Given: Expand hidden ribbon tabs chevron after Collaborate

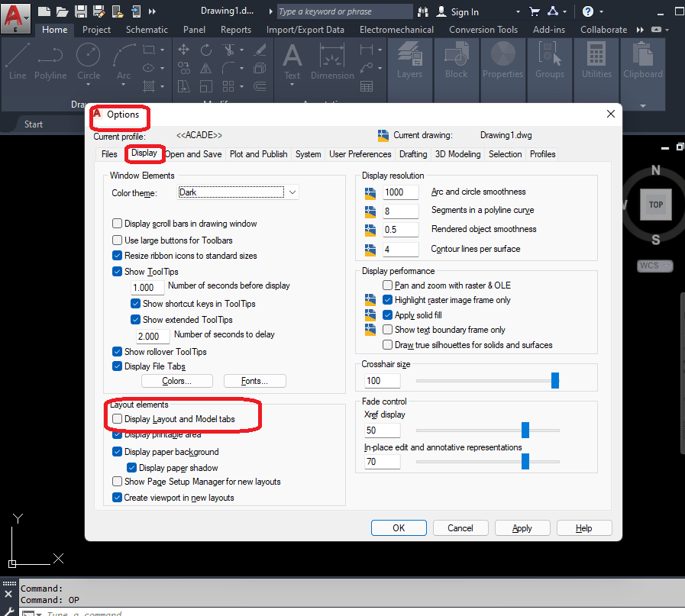Looking at the screenshot, I should (640, 30).
